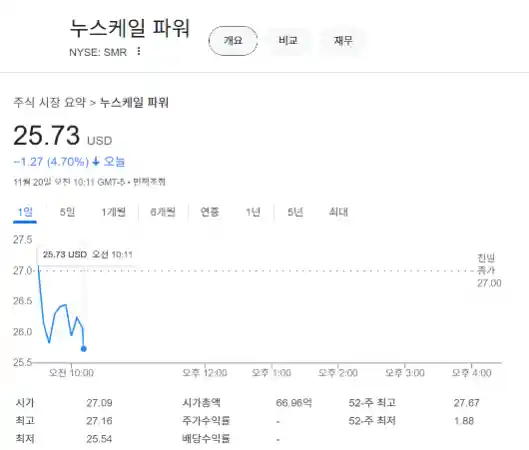Click the 오후 4:00 axis label
This screenshot has width=529, height=450.
point(471,373)
